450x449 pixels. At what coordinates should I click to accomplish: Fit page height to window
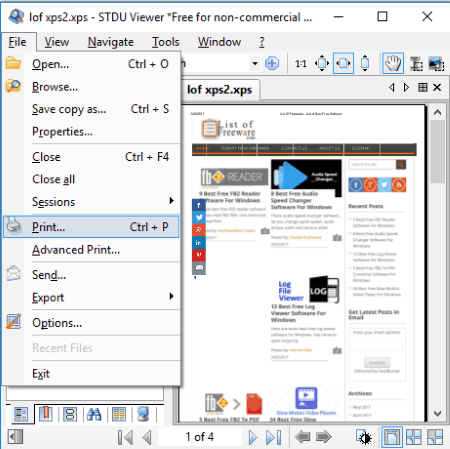pos(365,63)
